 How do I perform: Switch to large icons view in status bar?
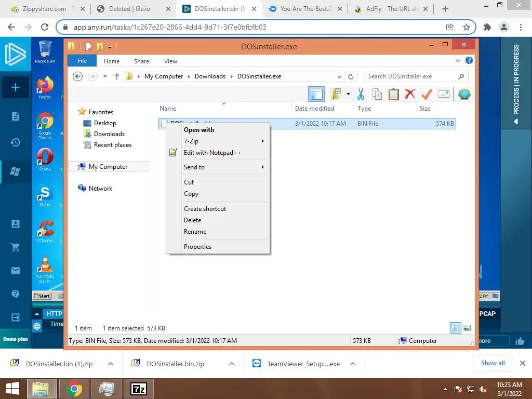[x=467, y=328]
